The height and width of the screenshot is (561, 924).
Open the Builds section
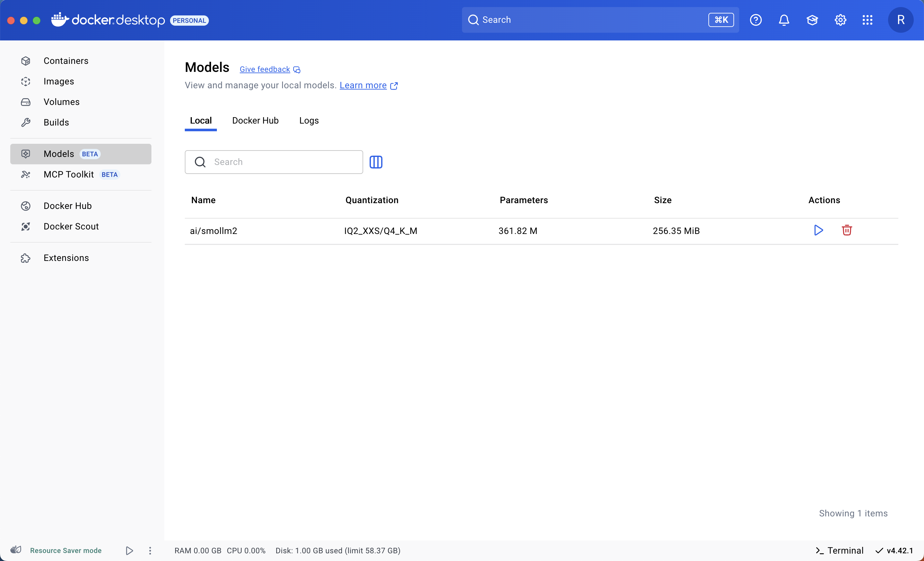(x=81, y=122)
